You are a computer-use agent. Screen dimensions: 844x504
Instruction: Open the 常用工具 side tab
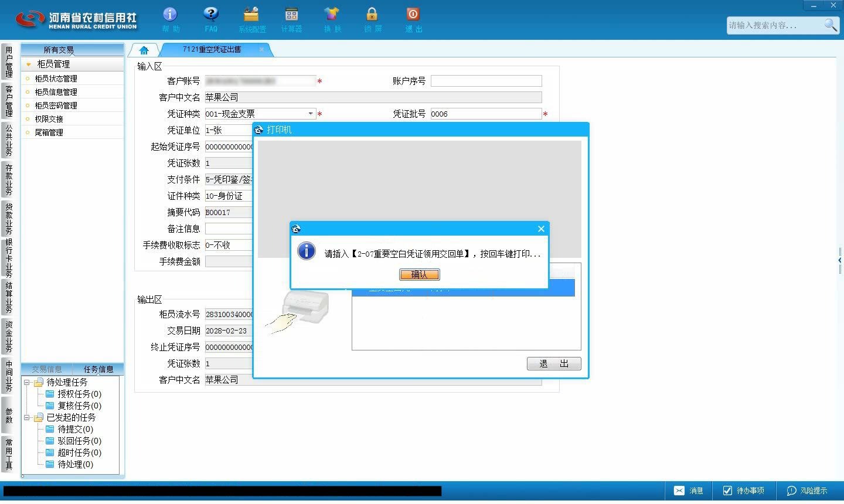(8, 455)
